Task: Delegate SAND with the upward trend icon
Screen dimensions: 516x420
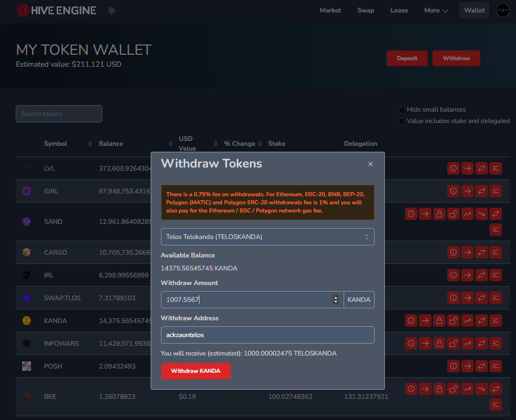Action: (467, 214)
